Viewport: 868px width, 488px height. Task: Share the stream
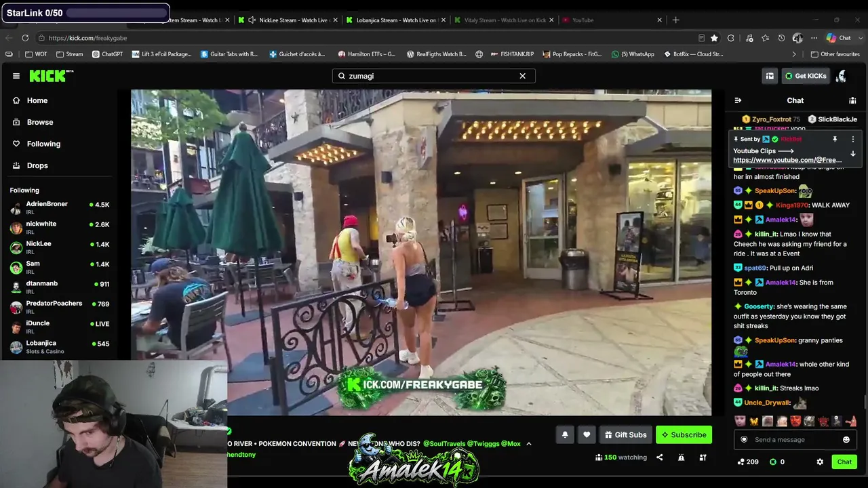tap(659, 457)
